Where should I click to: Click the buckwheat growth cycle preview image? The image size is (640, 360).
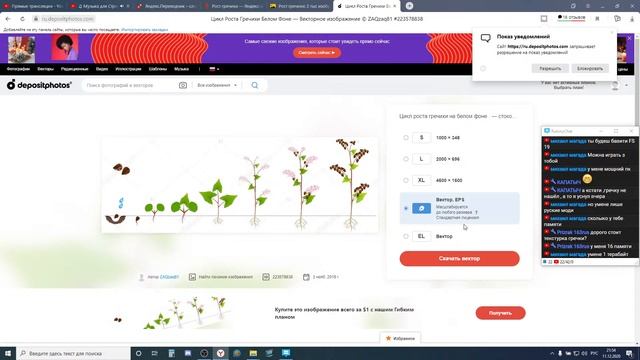[x=240, y=185]
